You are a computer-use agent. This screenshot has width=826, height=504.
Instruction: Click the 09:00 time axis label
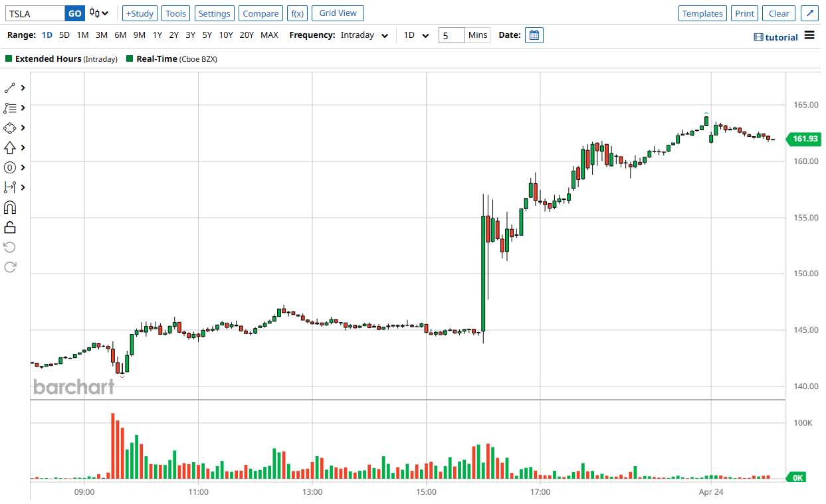pyautogui.click(x=84, y=492)
